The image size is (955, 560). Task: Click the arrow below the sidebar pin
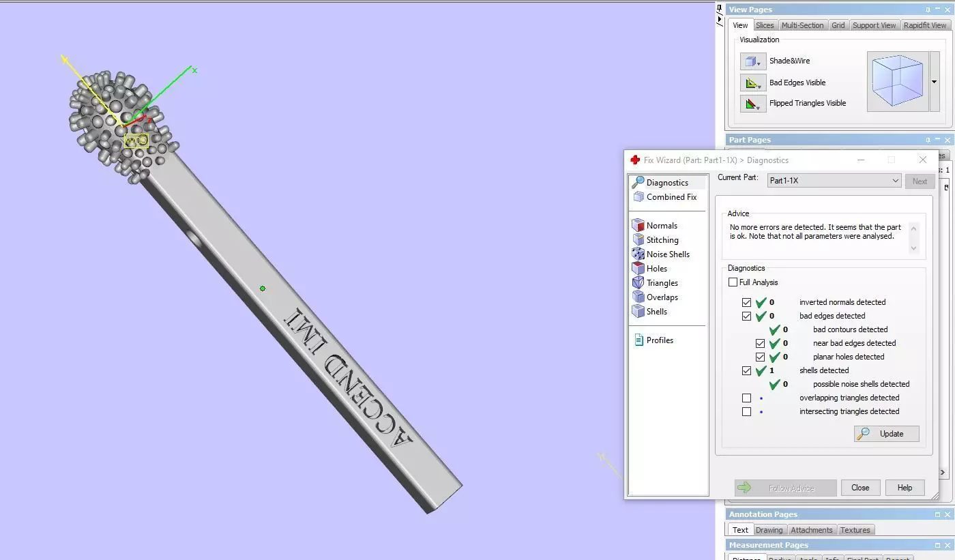coord(720,20)
